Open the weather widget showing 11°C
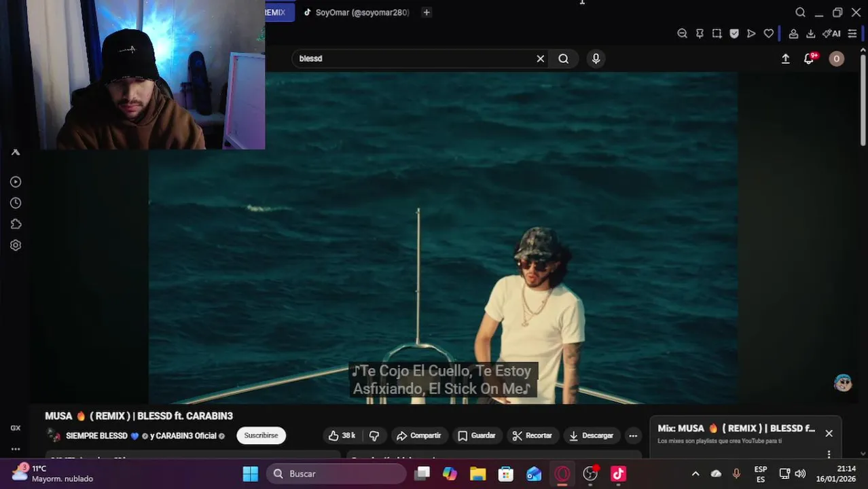This screenshot has width=868, height=489. pyautogui.click(x=53, y=473)
